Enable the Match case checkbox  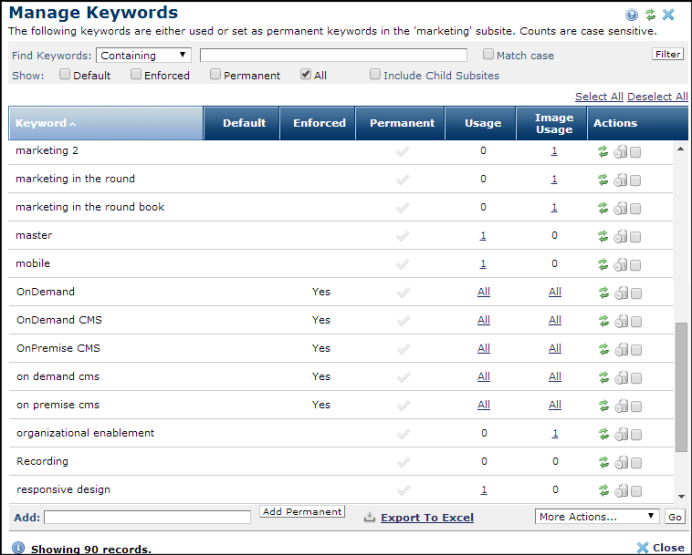[x=489, y=55]
